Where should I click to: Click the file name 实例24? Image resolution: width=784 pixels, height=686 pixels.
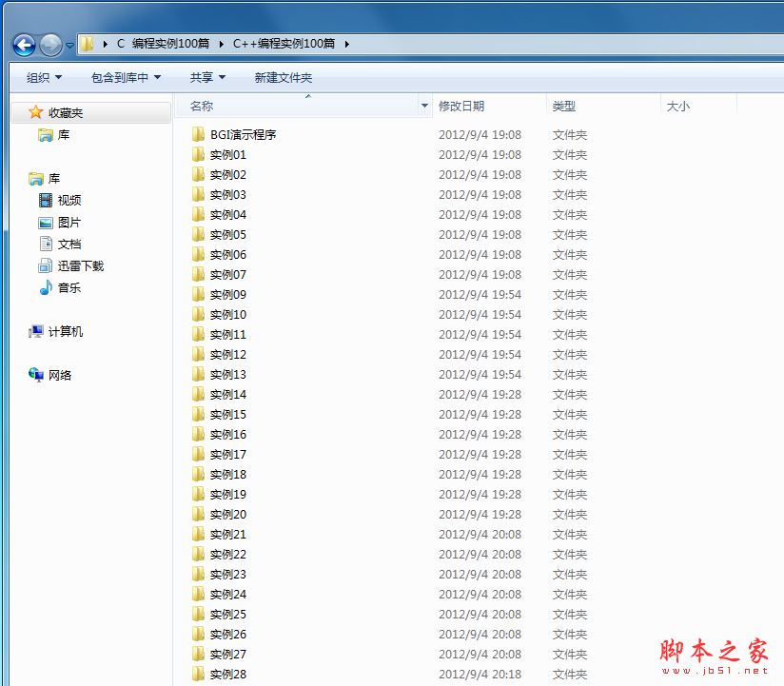point(228,595)
